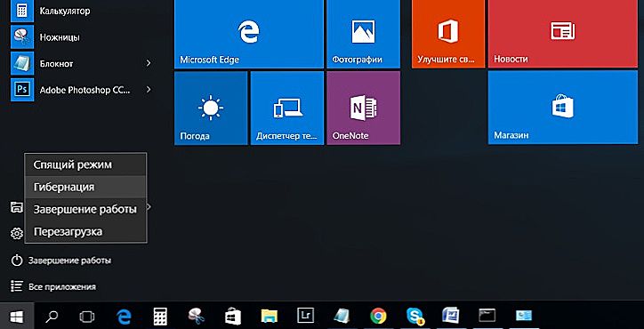Launch Edge from the taskbar
Viewport: 644px width, 329px height.
(124, 317)
